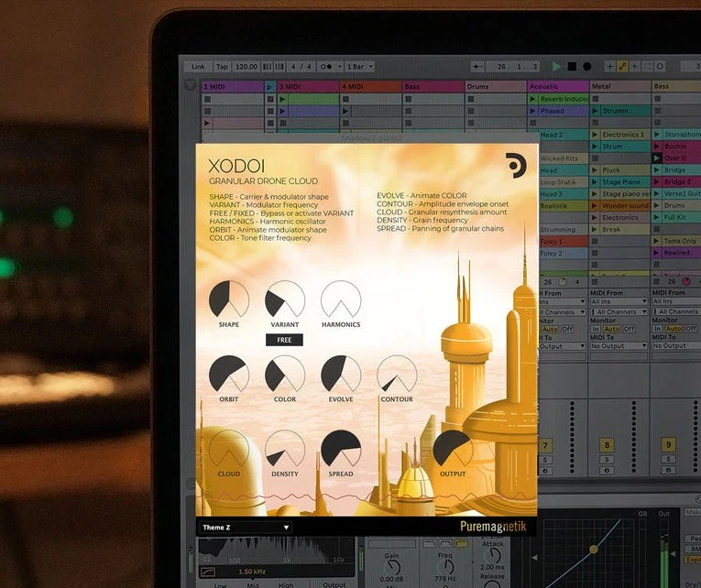Toggle the FREE button under VARIANT
Image resolution: width=701 pixels, height=588 pixels.
284,340
